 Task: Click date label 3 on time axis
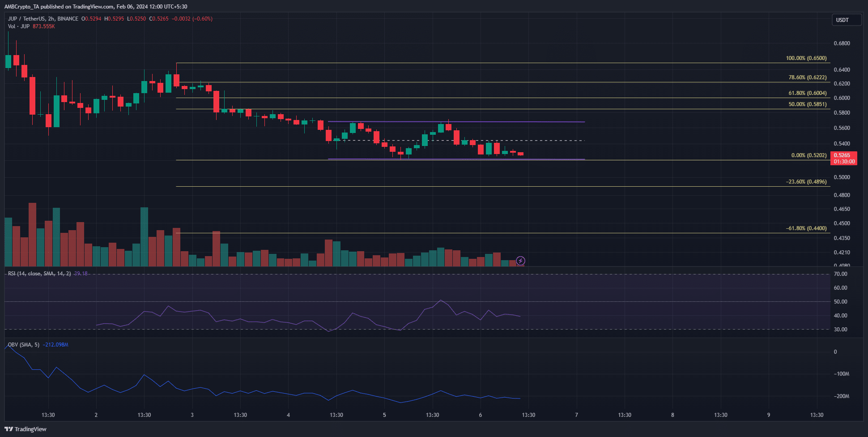[192, 415]
